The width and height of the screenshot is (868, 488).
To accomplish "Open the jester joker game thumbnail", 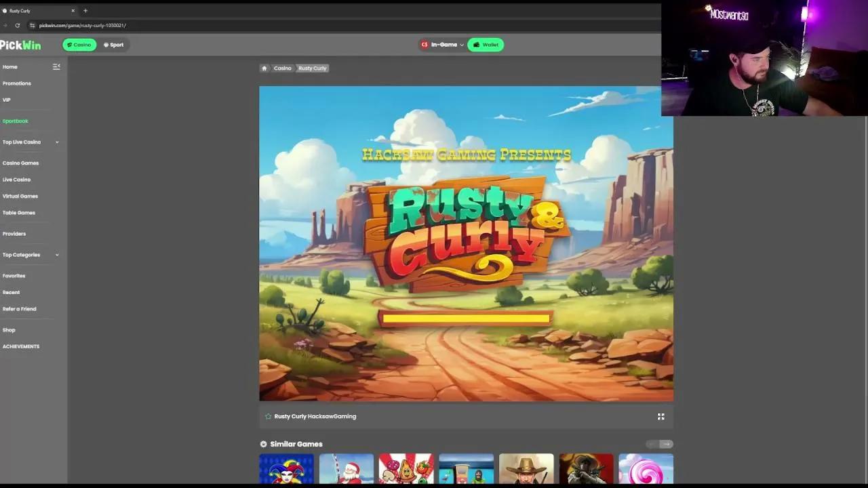I will (286, 469).
